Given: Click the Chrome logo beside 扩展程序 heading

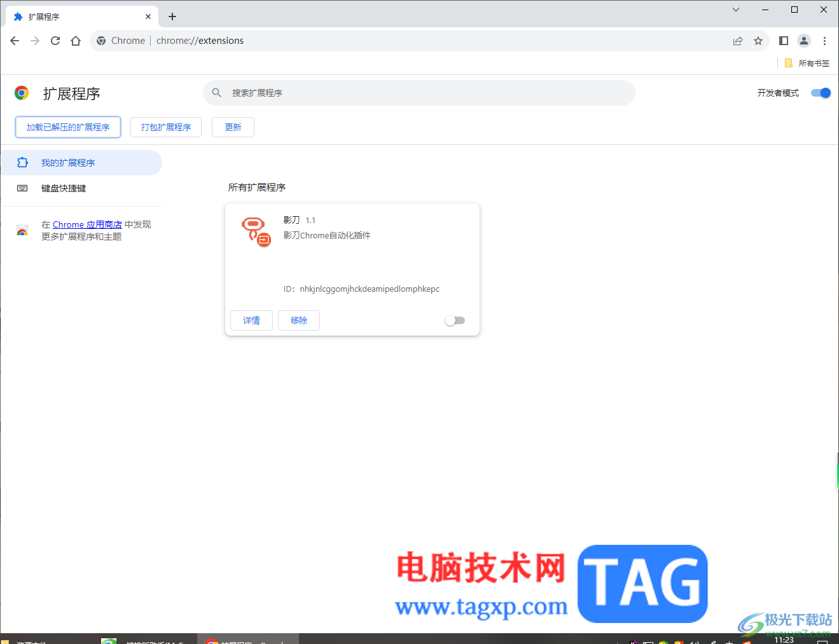Looking at the screenshot, I should point(22,93).
